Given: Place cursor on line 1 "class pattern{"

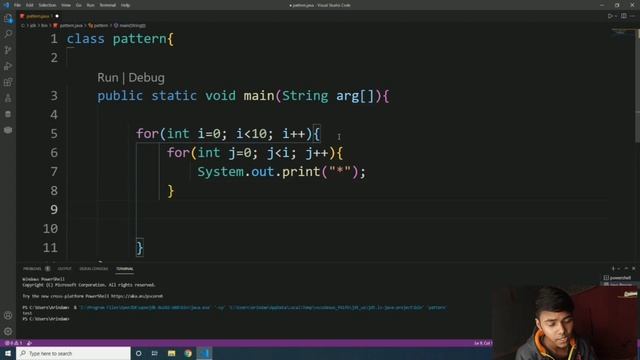Looking at the screenshot, I should 120,39.
